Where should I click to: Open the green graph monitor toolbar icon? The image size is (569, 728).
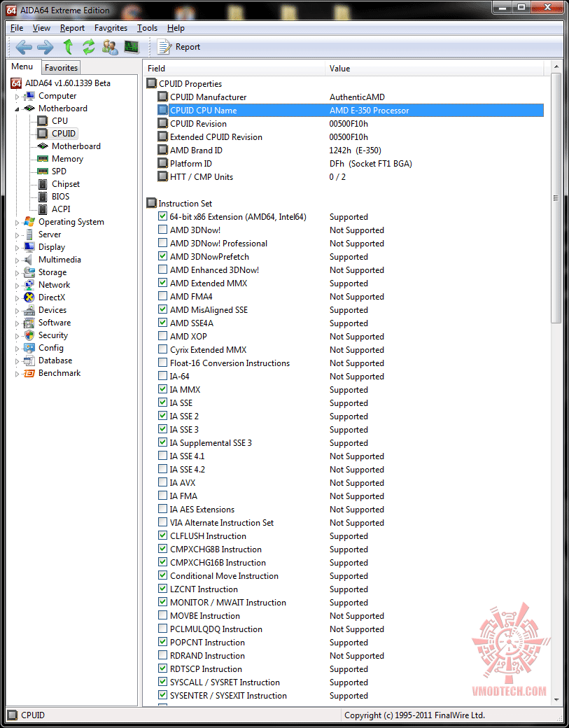pyautogui.click(x=132, y=46)
